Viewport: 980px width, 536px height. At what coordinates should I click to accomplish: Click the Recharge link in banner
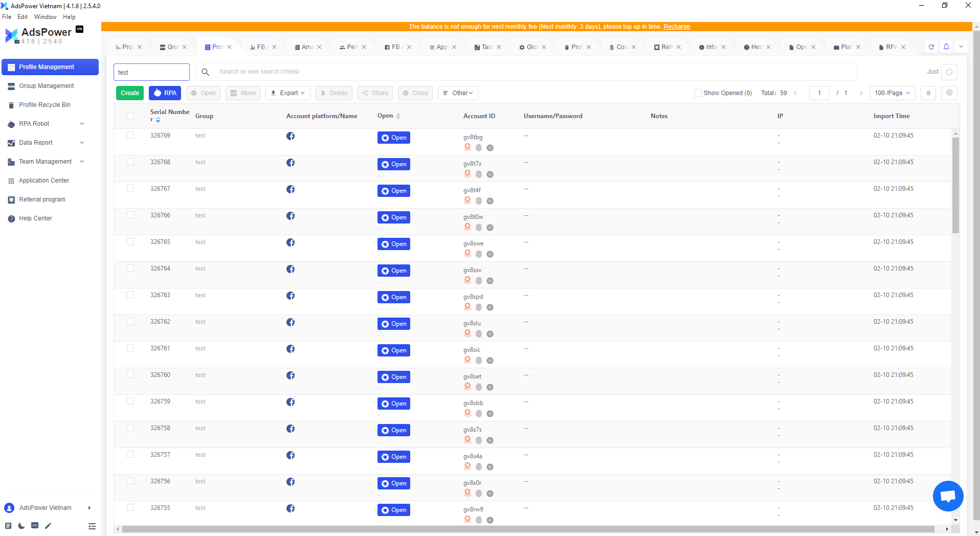point(676,27)
